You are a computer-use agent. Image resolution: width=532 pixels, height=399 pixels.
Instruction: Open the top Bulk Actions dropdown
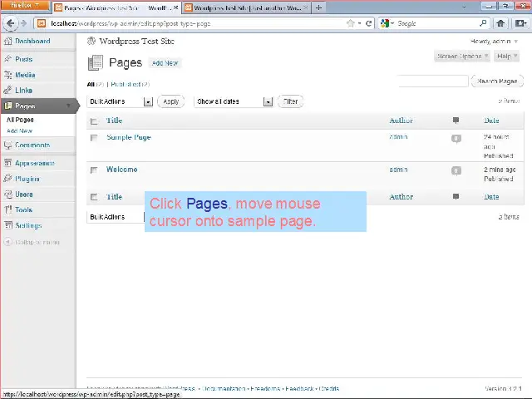click(x=120, y=101)
